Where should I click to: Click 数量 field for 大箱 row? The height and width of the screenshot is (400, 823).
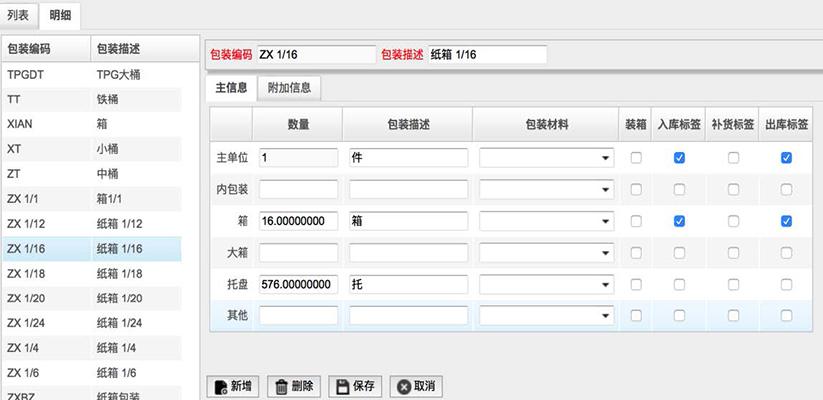tap(299, 253)
